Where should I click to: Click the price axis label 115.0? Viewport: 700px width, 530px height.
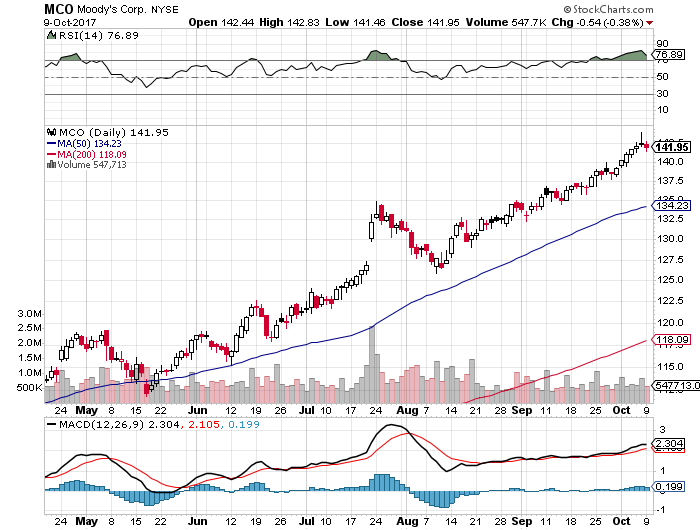pyautogui.click(x=670, y=367)
